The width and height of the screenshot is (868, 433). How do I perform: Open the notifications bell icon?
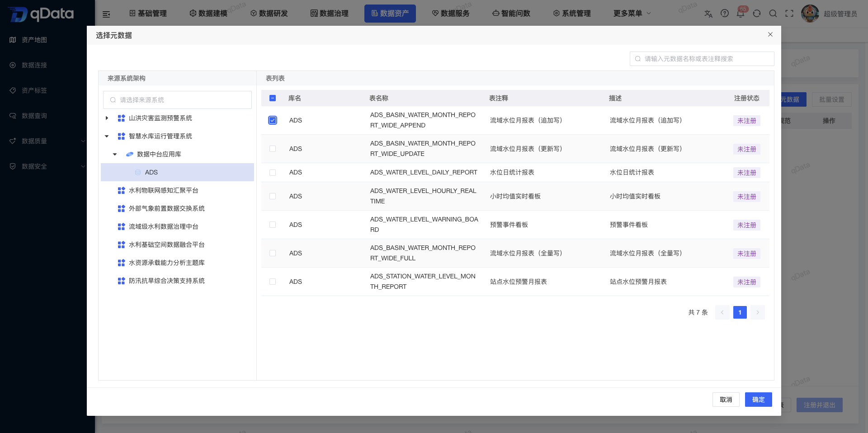741,14
